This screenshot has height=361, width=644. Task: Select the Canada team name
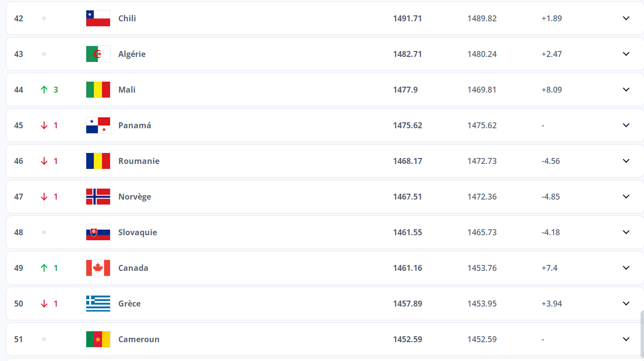(x=133, y=268)
